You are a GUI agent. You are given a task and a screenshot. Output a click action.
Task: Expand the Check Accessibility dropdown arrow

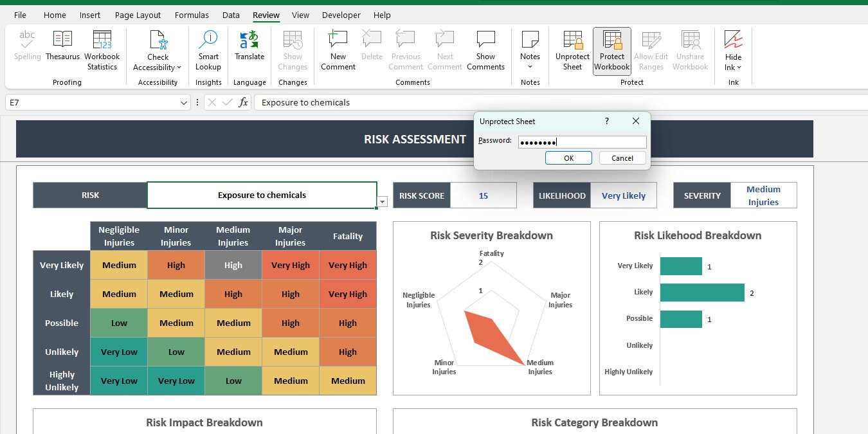tap(179, 68)
